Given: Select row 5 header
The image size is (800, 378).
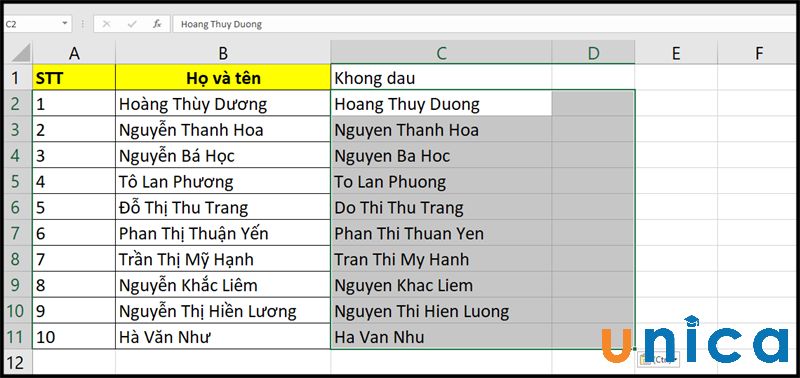Looking at the screenshot, I should [18, 181].
